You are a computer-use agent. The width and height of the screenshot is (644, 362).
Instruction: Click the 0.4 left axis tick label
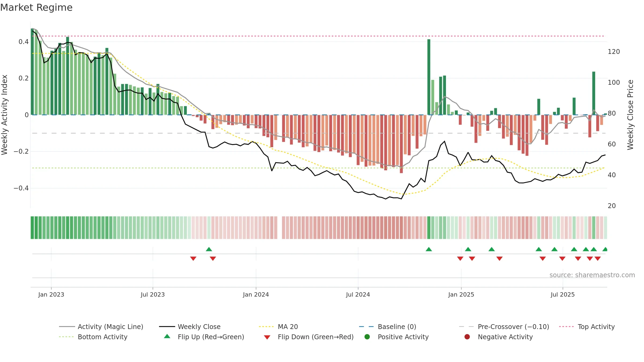point(24,42)
